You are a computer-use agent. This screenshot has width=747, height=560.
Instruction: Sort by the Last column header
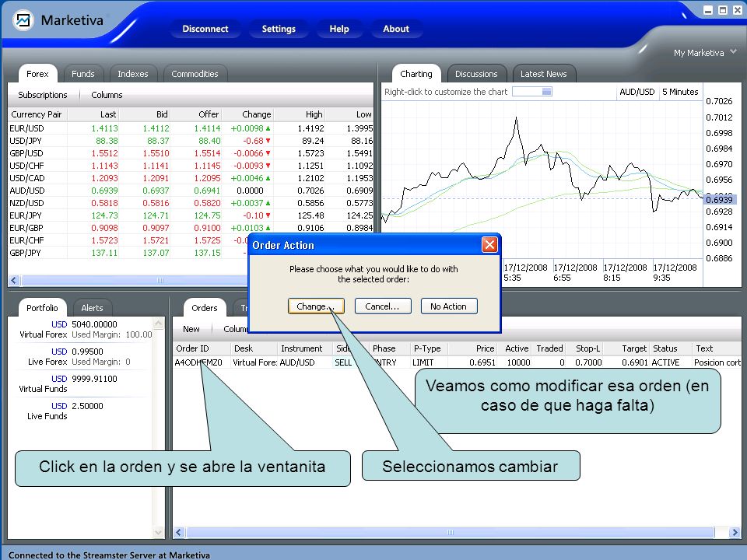pyautogui.click(x=93, y=114)
